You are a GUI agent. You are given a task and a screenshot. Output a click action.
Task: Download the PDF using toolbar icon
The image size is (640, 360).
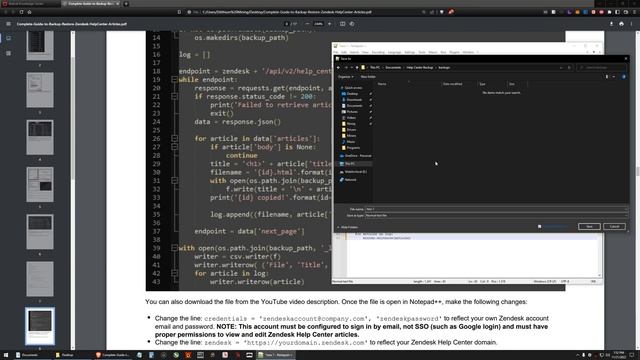point(611,24)
